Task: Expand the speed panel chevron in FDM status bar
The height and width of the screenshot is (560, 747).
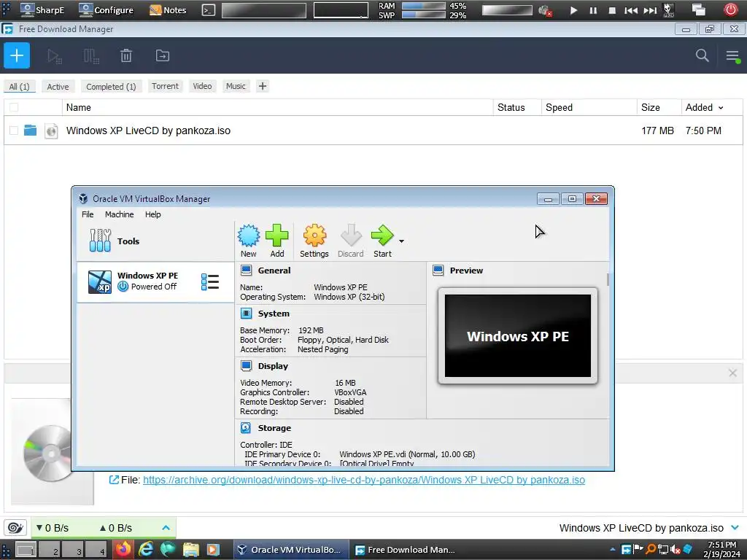Action: (166, 528)
